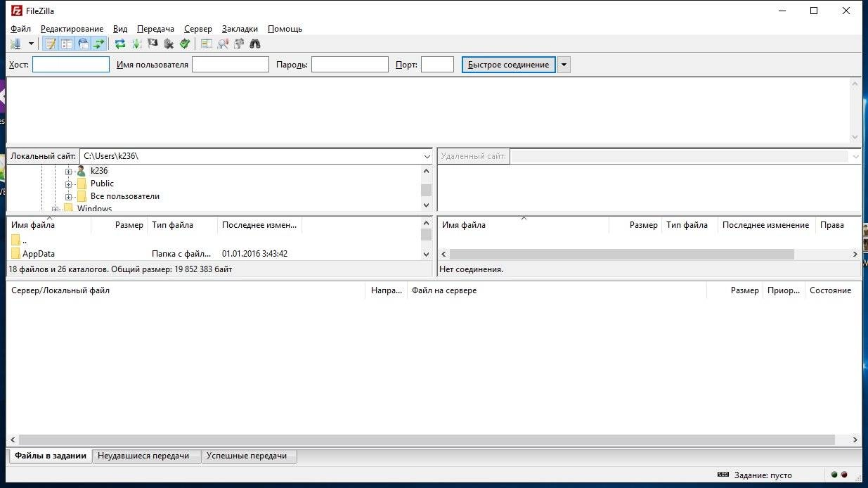Viewport: 868px width, 488px height.
Task: Sort local files by Имя файла
Action: pyautogui.click(x=48, y=225)
